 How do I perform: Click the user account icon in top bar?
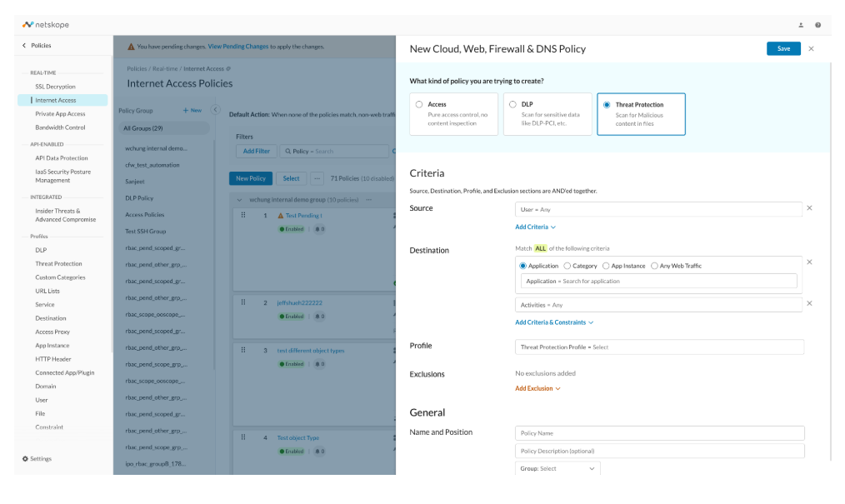801,25
